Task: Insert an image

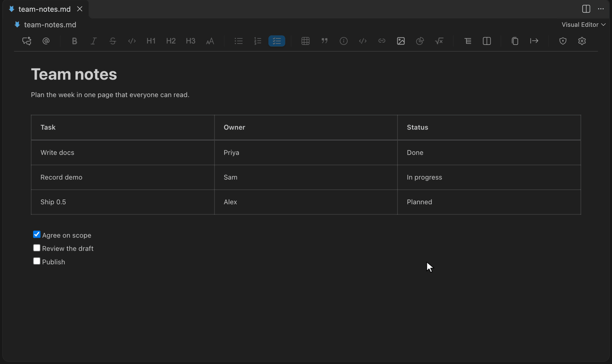Action: click(x=401, y=41)
